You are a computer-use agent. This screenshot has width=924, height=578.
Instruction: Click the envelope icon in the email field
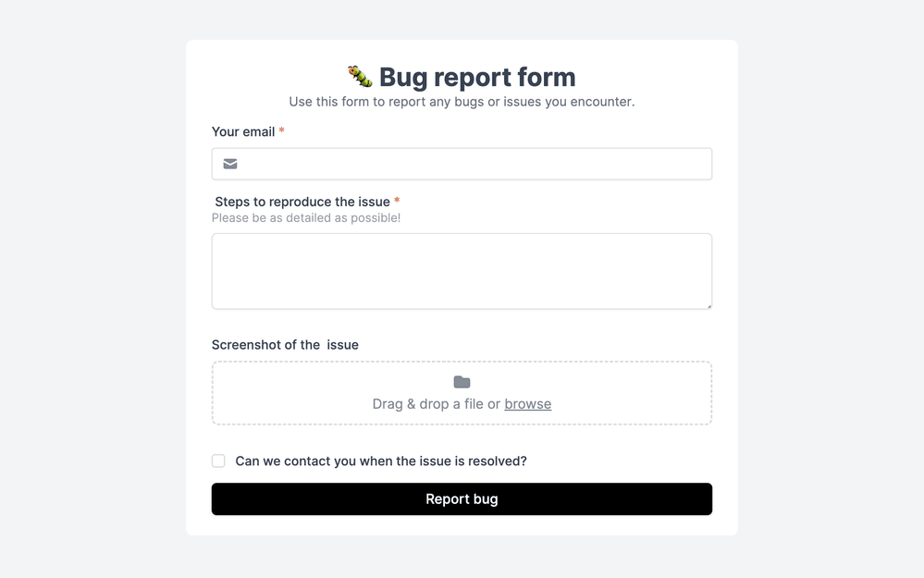(230, 164)
